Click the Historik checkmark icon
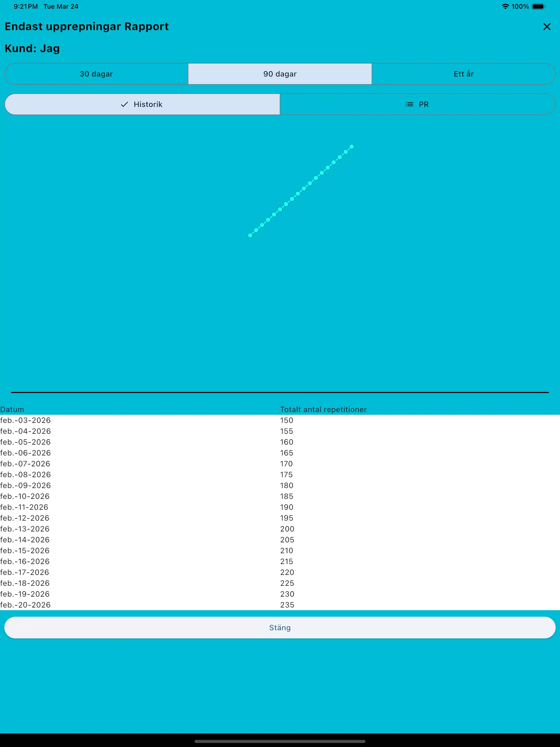 coord(124,104)
